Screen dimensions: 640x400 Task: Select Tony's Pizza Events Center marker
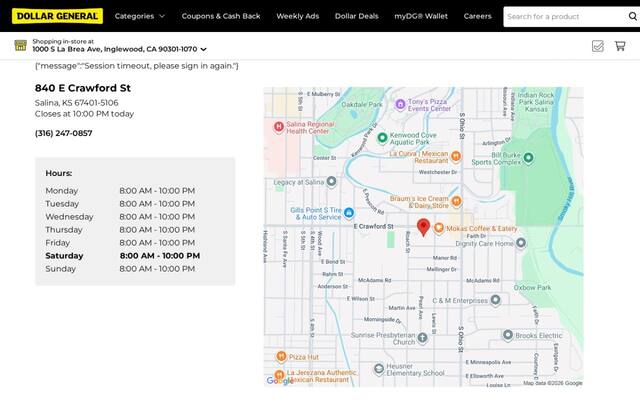[x=400, y=104]
